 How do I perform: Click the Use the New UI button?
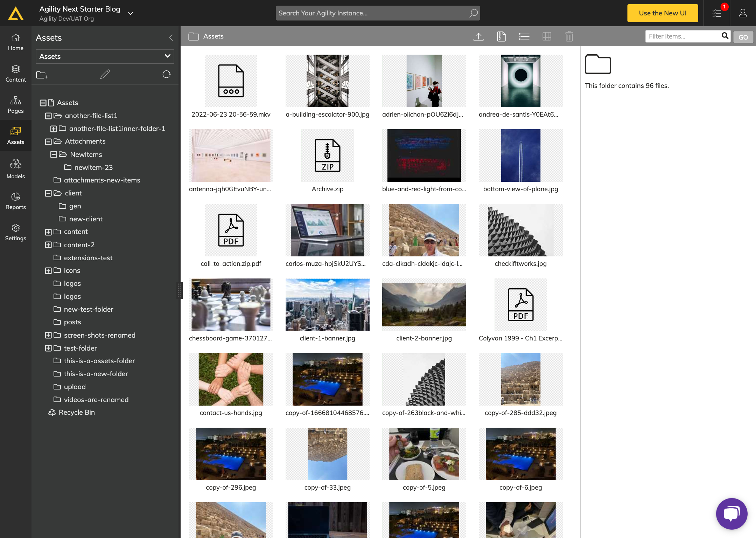[x=662, y=13]
